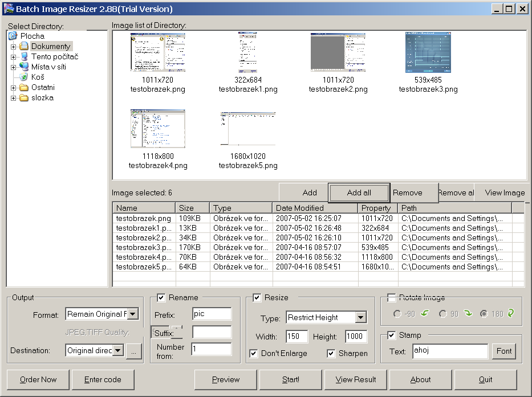Viewport: 532px width, 397px height.
Task: Click the Stamp Text input field
Action: [450, 351]
